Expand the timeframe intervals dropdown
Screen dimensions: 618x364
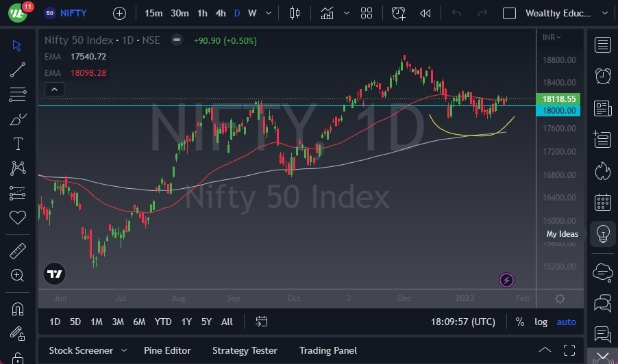pos(269,13)
